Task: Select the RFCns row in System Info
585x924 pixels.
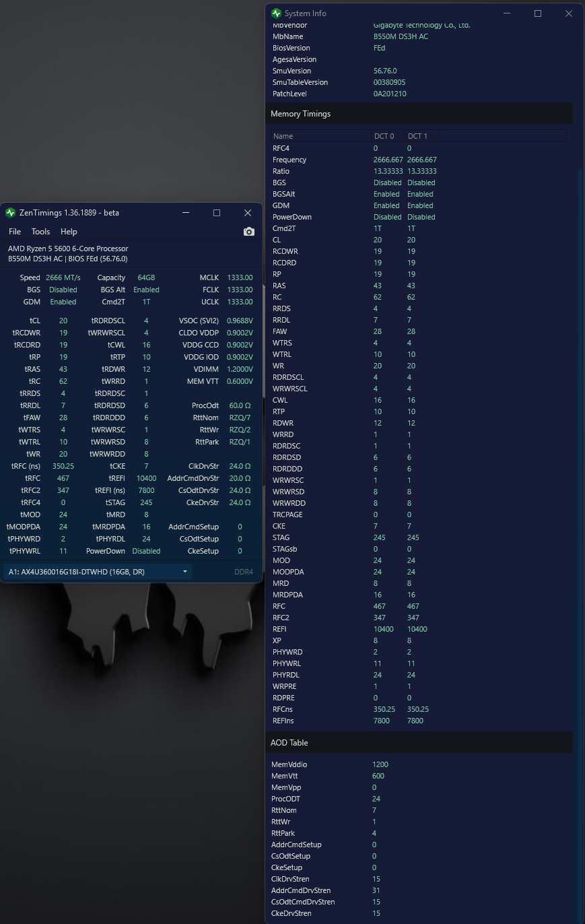Action: pos(419,709)
